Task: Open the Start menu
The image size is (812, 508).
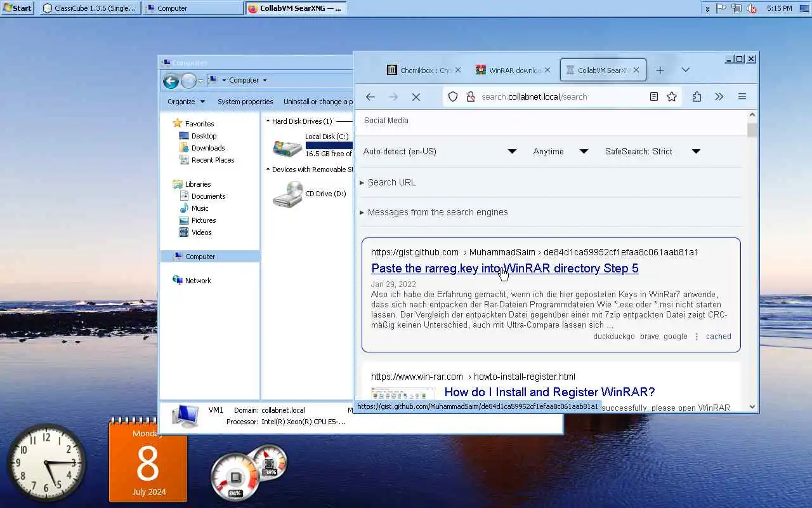Action: (17, 8)
